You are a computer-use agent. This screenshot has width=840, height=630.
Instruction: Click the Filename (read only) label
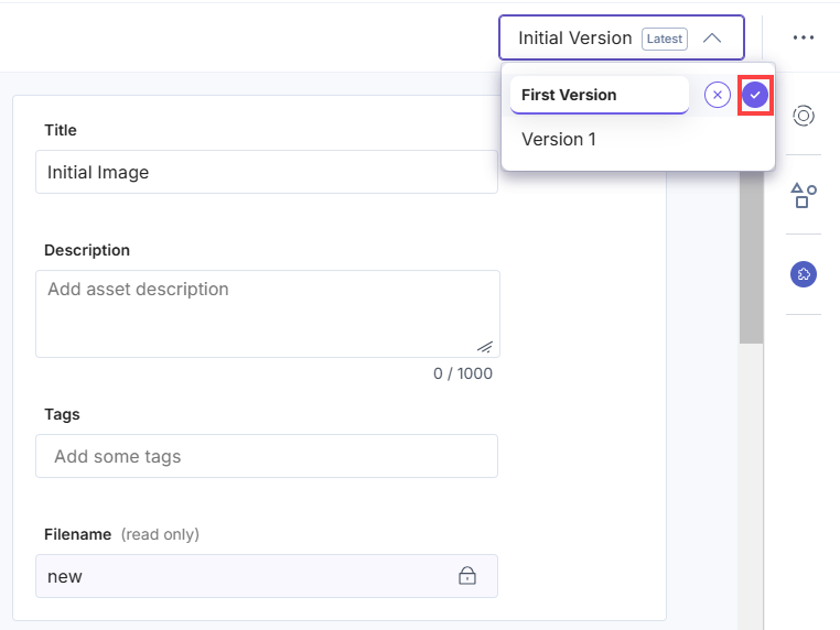click(x=122, y=534)
